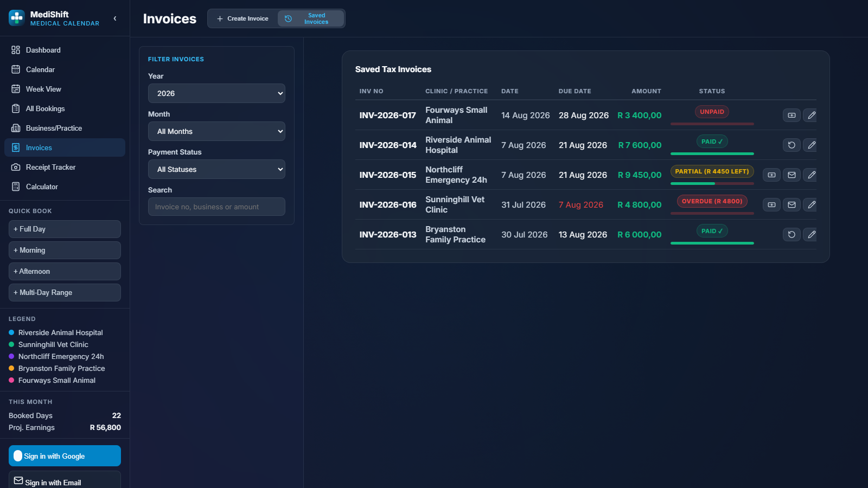
Task: Quick book a Full Day
Action: (x=65, y=229)
